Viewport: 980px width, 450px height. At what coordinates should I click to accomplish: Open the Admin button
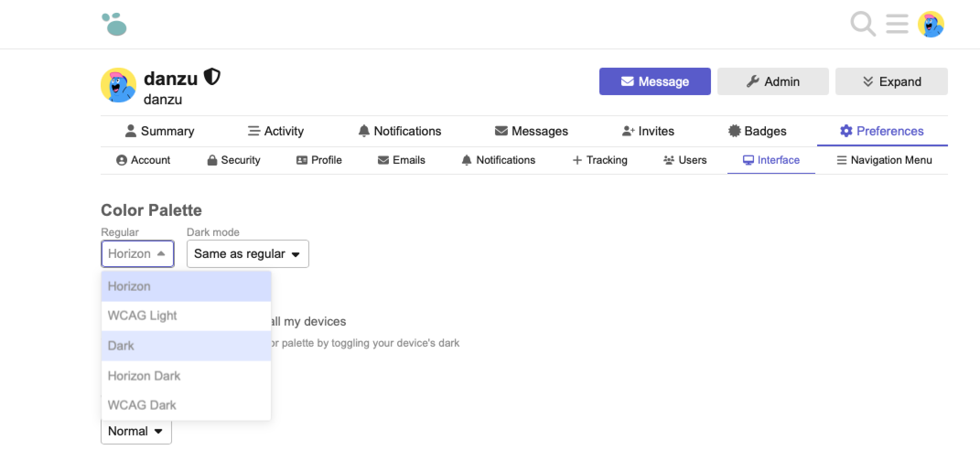(x=773, y=81)
